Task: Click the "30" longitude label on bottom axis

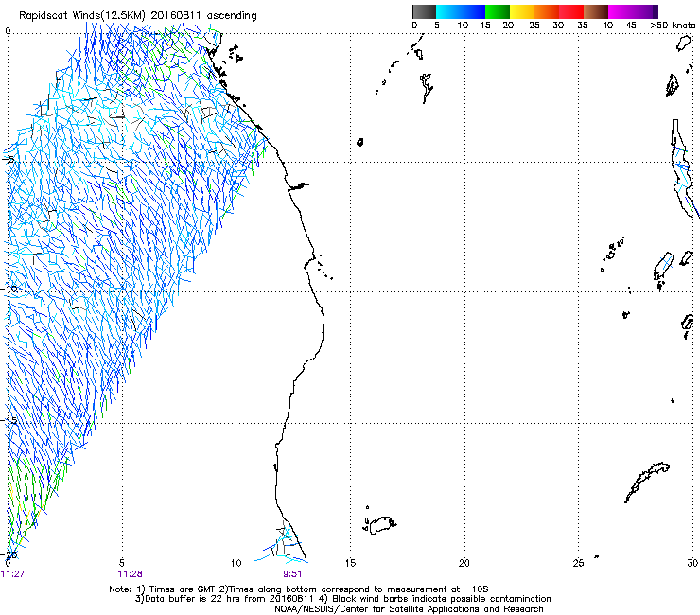Action: tap(692, 563)
